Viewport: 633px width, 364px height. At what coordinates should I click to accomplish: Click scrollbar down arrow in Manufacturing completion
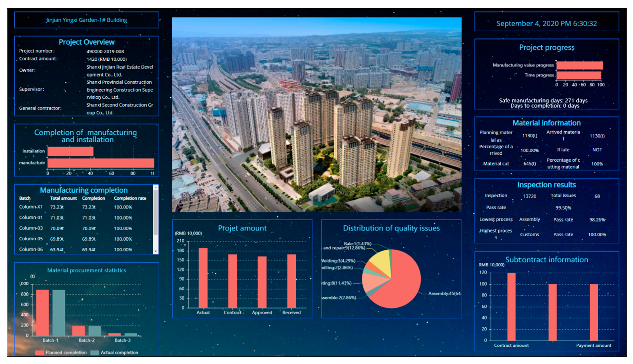(156, 251)
